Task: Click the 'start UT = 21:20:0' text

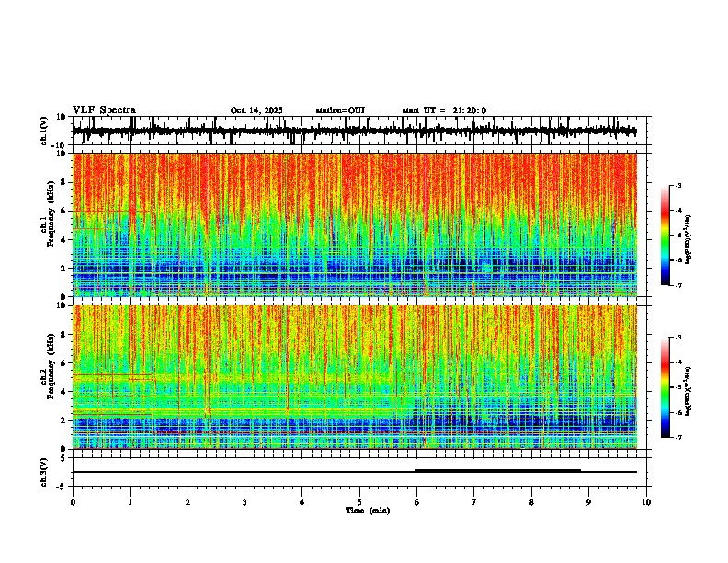Action: point(444,110)
